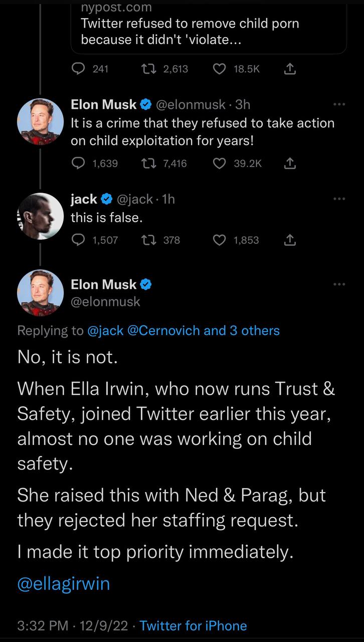Retweet Elon's child exploitation crime tweet
Viewport: 364px width, 642px height.
point(146,163)
